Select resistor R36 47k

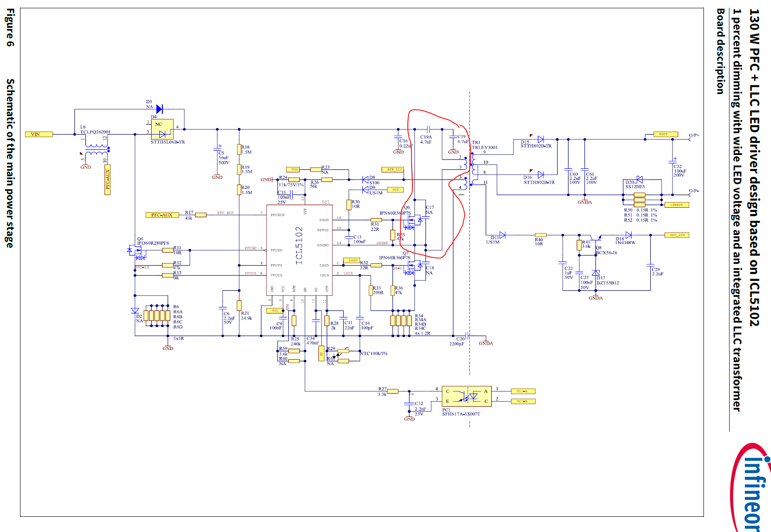click(x=392, y=290)
